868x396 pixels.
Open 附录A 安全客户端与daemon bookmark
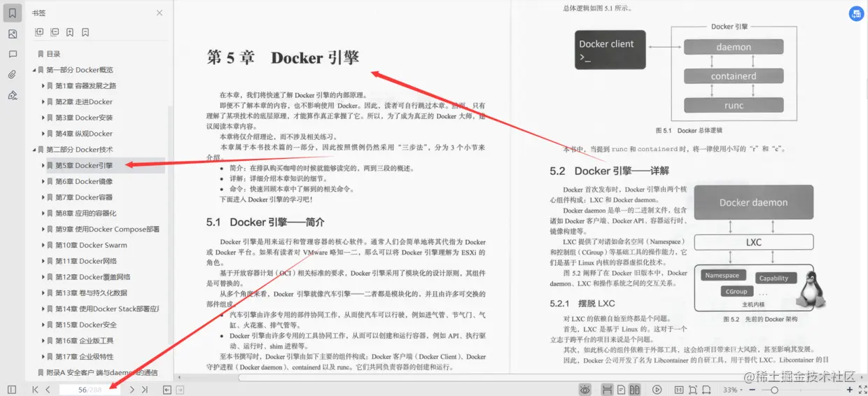(102, 373)
